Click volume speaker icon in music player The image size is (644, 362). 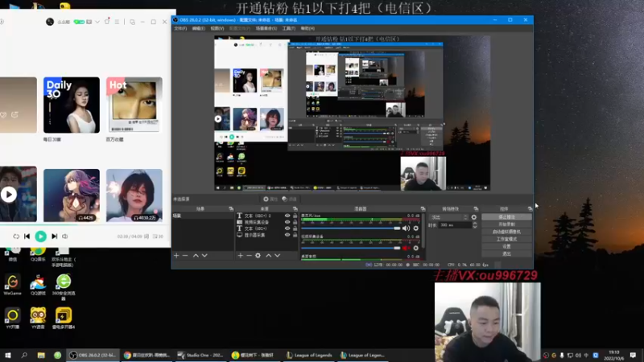pos(65,237)
